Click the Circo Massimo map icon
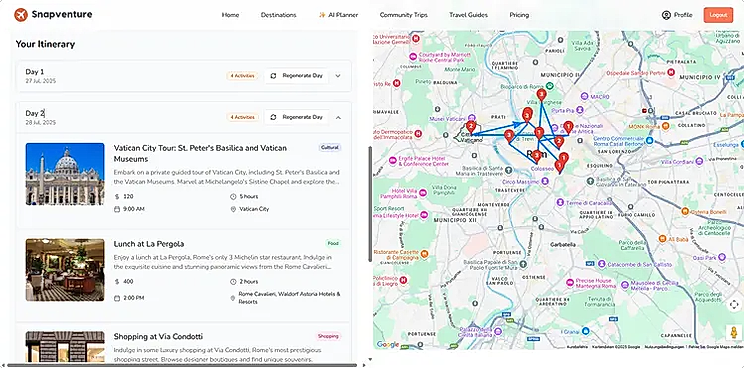The height and width of the screenshot is (368, 744). point(545,181)
